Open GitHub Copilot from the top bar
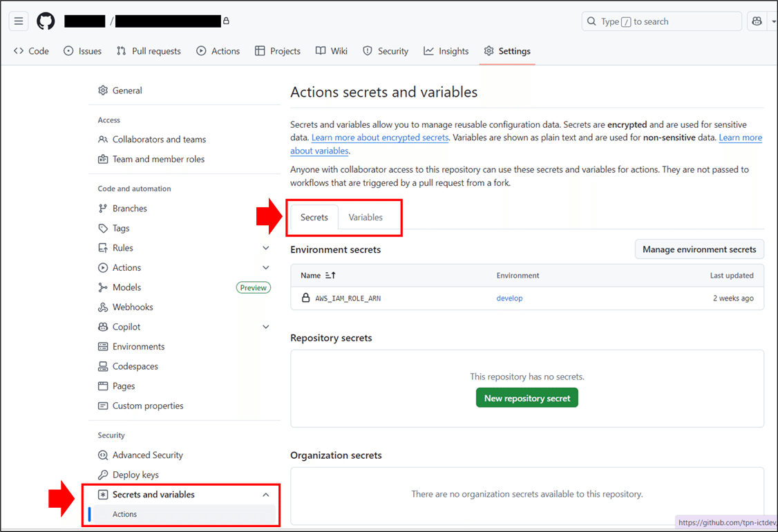The width and height of the screenshot is (778, 532). coord(756,21)
